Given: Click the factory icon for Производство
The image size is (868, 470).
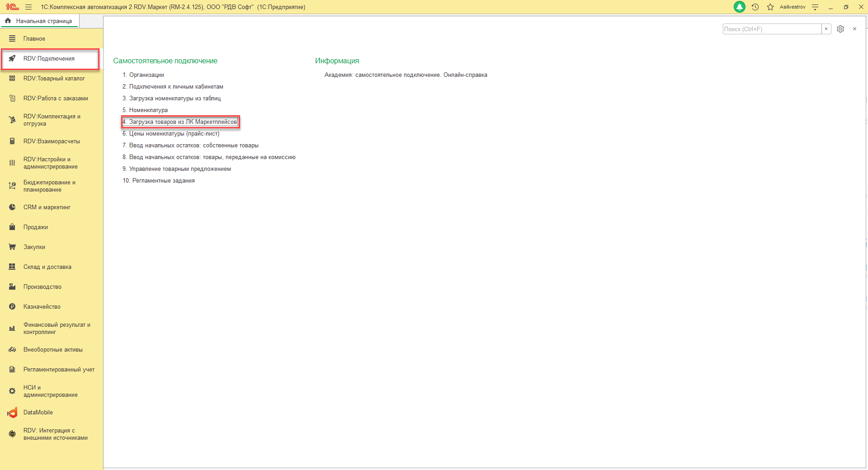Looking at the screenshot, I should [x=12, y=287].
